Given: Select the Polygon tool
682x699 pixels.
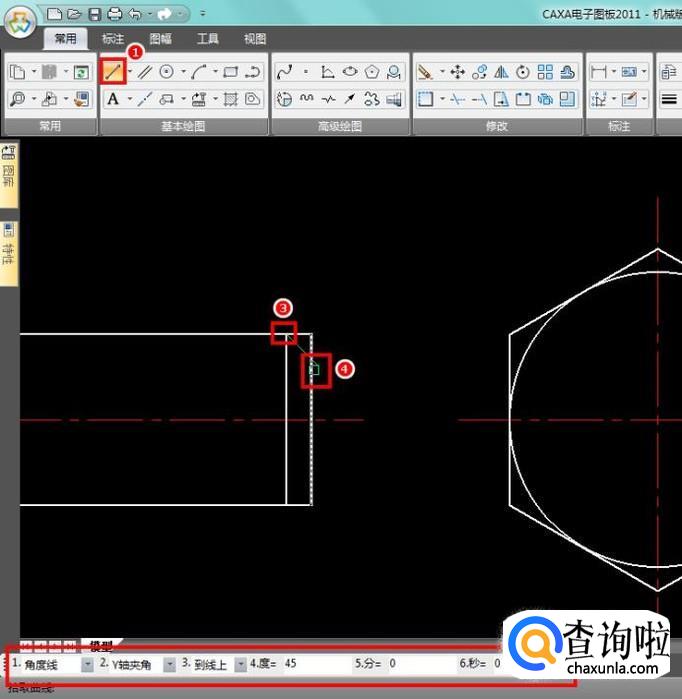Looking at the screenshot, I should [x=372, y=72].
